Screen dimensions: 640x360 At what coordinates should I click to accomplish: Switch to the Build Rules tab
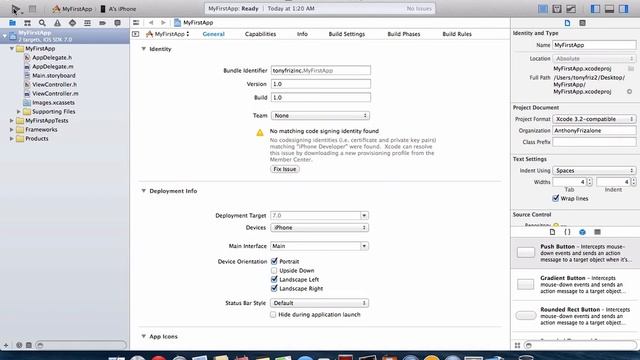(457, 34)
